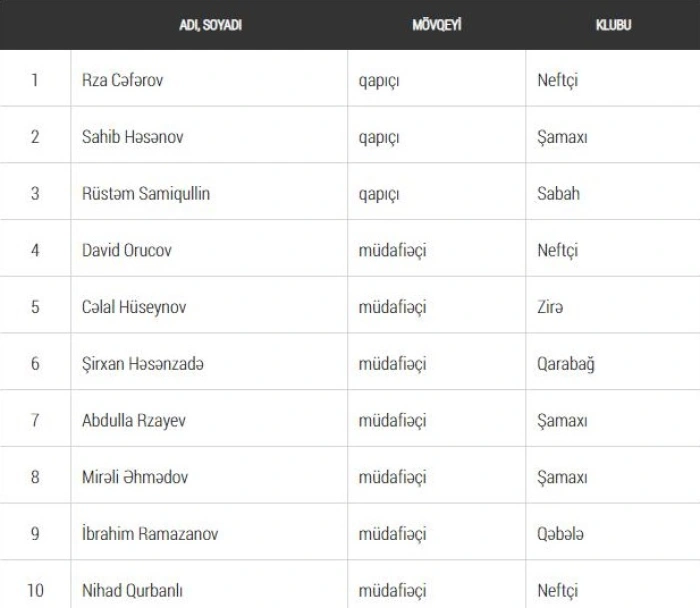Select Nihad Qurbanlı in the list

point(133,590)
